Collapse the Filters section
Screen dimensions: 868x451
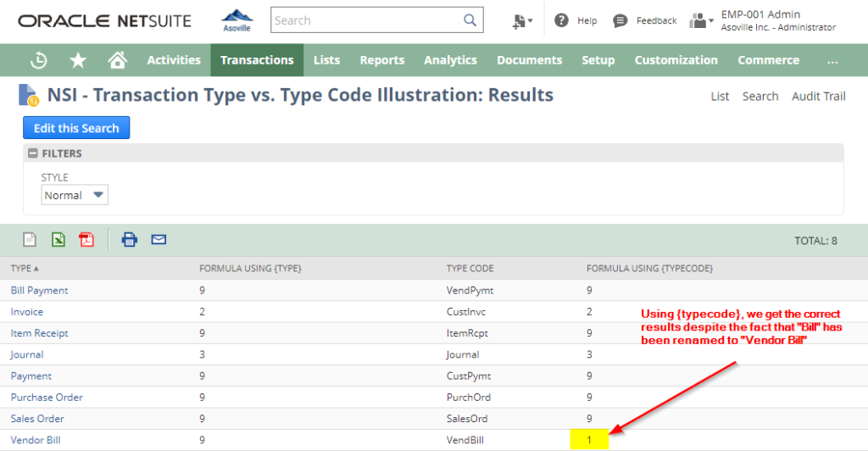coord(33,153)
